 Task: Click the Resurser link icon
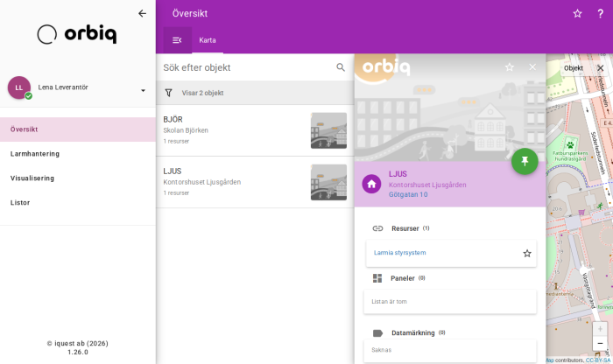click(x=377, y=228)
